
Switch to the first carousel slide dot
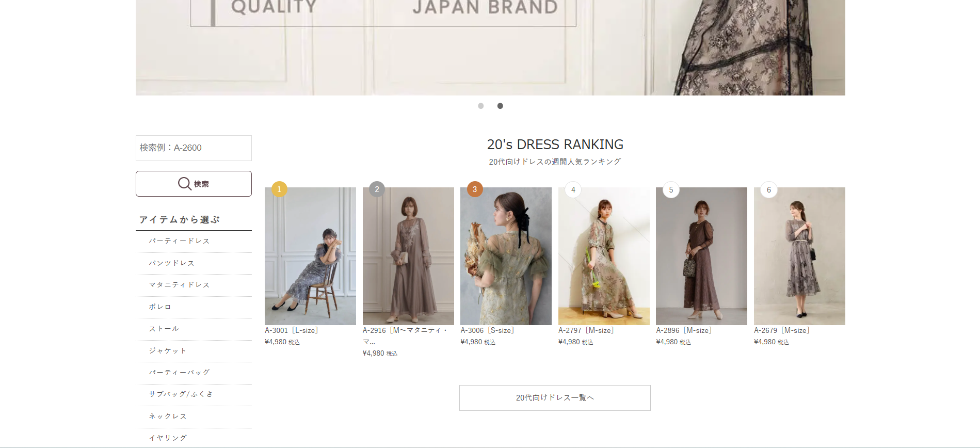(481, 106)
